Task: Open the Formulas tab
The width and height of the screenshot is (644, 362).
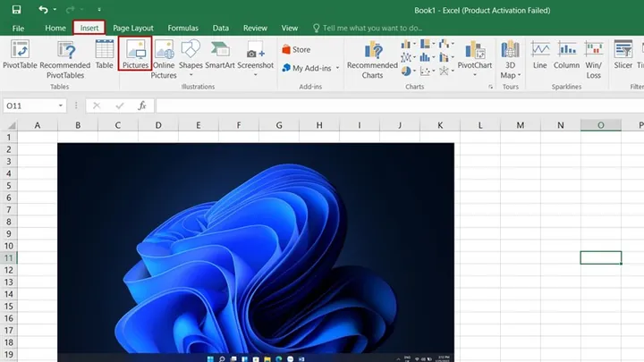Action: pyautogui.click(x=182, y=28)
